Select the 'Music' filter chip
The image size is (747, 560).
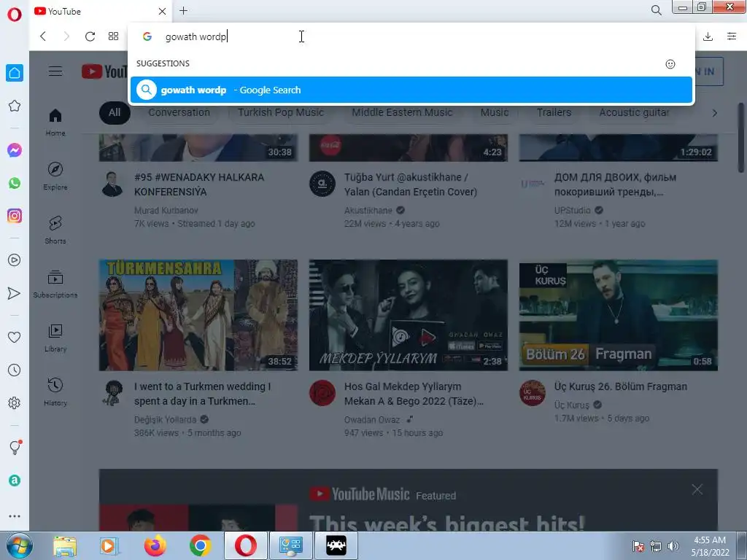click(x=495, y=113)
